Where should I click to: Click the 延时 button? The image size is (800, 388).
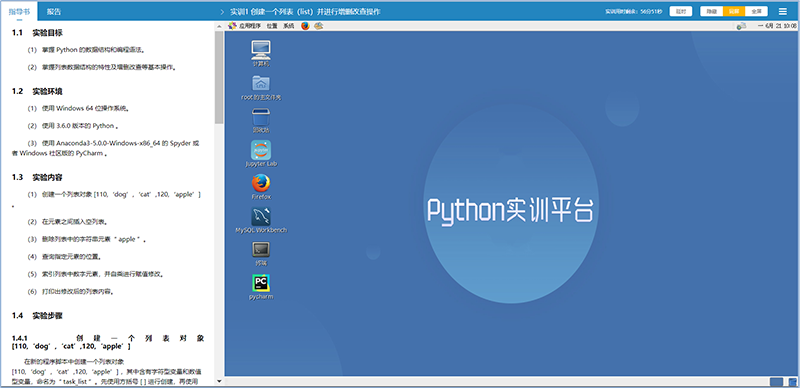[681, 11]
